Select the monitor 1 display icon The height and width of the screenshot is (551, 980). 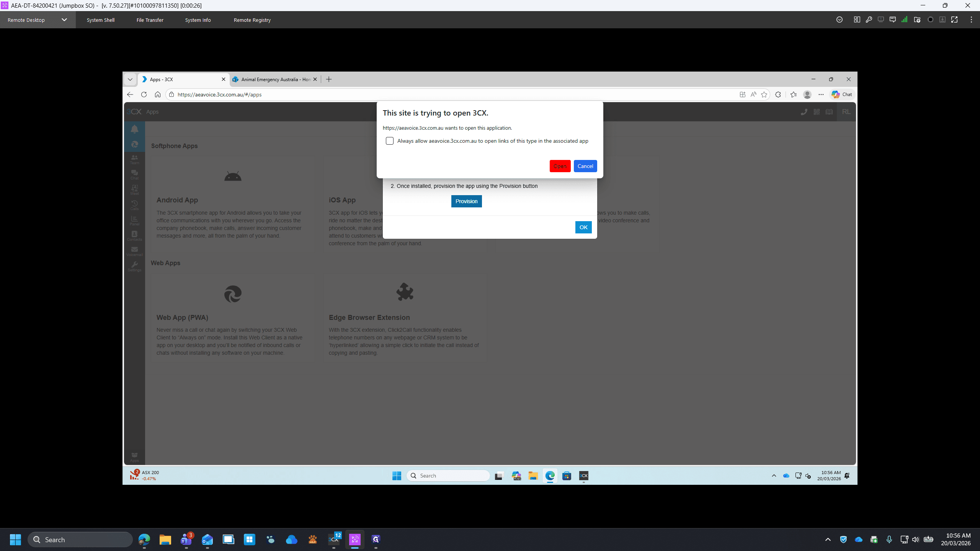click(x=880, y=20)
